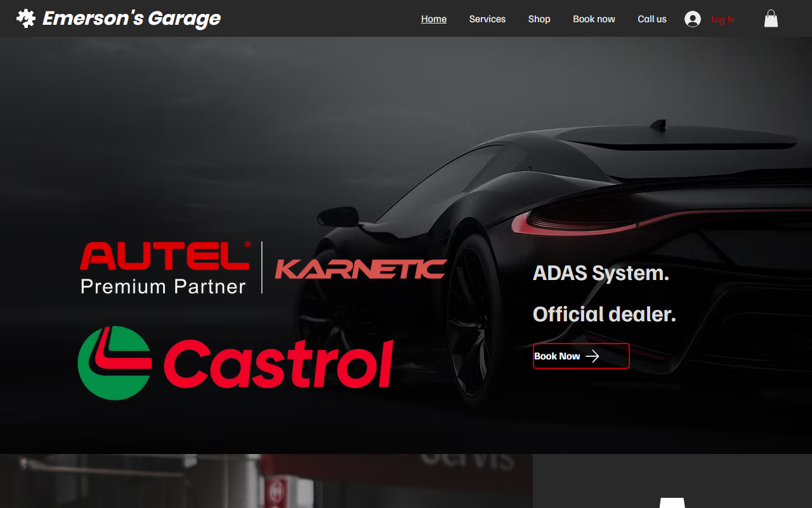The image size is (812, 508).
Task: Click the gear logo icon beside Emerson's Garage
Action: [26, 18]
